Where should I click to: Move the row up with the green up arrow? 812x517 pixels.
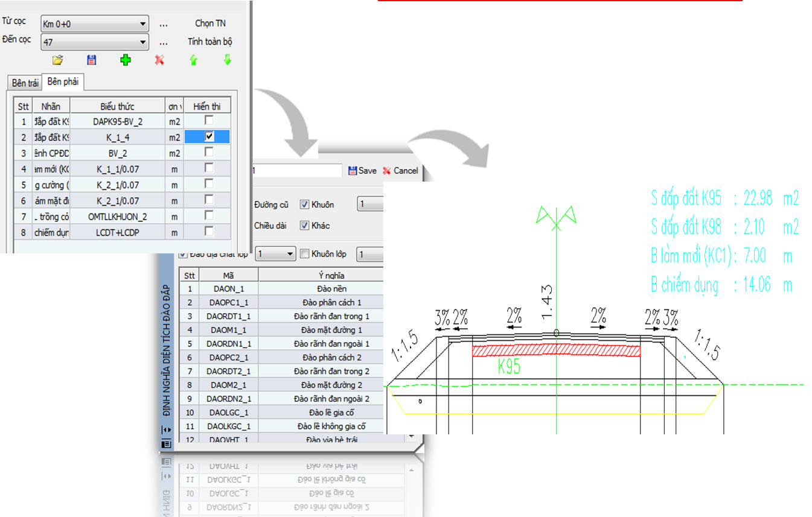[x=193, y=60]
